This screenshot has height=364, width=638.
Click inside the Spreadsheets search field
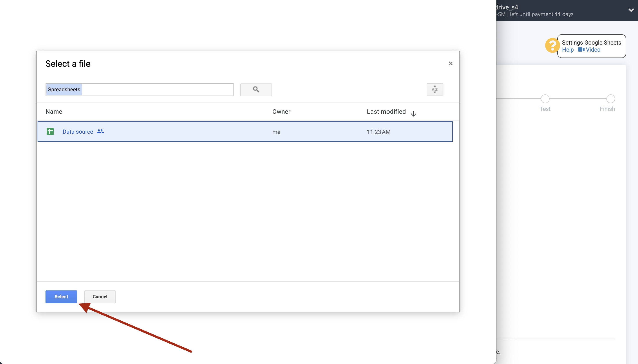tap(139, 89)
